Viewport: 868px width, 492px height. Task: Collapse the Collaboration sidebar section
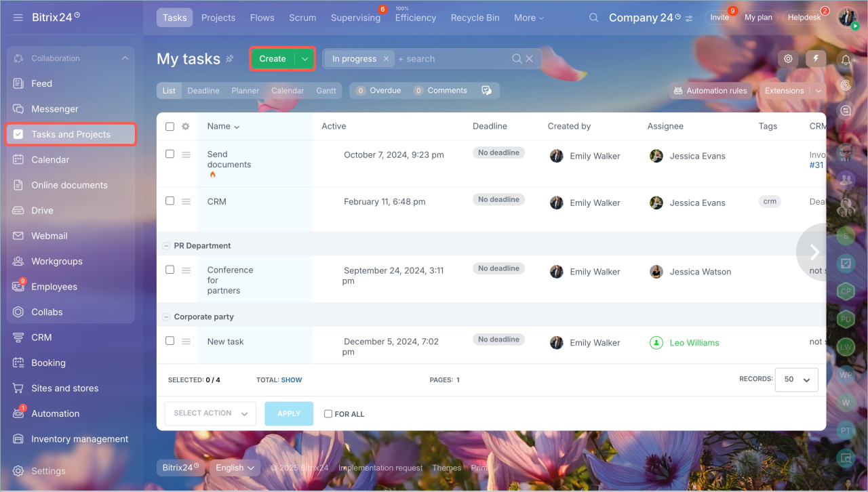[125, 58]
